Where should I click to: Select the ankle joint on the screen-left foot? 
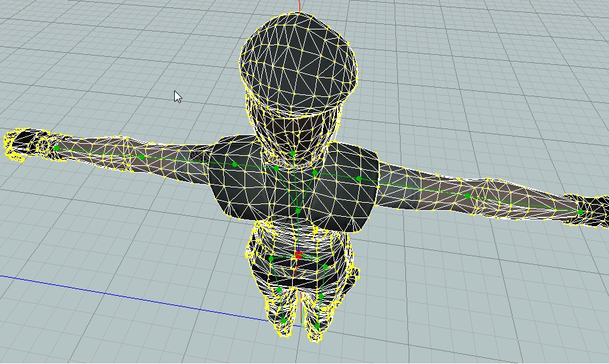tap(283, 321)
